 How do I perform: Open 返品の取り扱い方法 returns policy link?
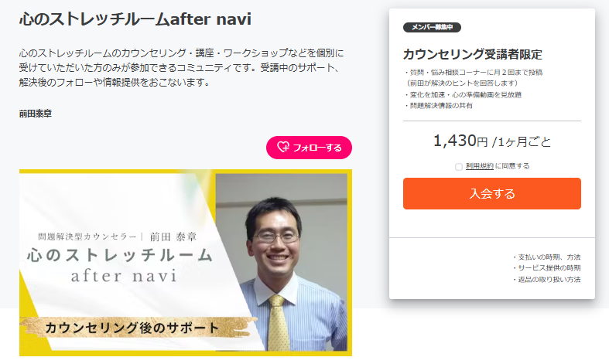point(547,280)
